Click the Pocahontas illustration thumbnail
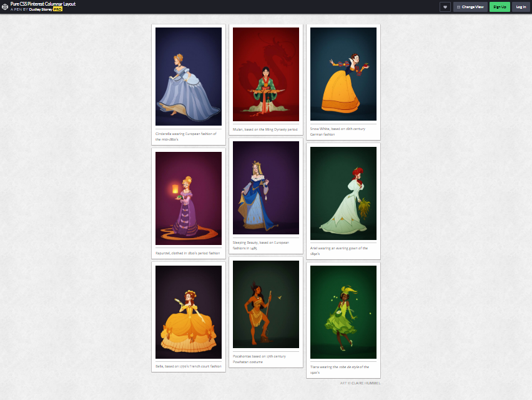The width and height of the screenshot is (532, 400). click(x=265, y=304)
